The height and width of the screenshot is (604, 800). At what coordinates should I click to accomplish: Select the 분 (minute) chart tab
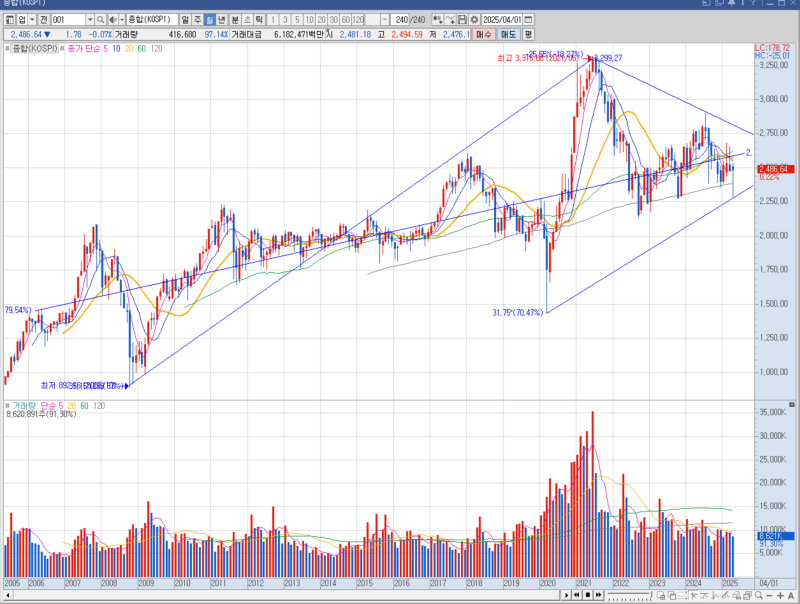click(x=235, y=19)
